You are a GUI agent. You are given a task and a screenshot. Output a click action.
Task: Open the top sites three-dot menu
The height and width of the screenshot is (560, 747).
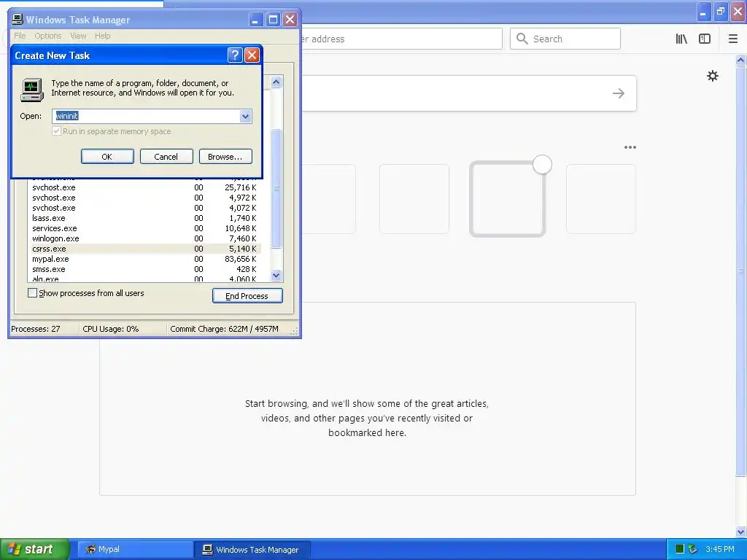coord(630,147)
